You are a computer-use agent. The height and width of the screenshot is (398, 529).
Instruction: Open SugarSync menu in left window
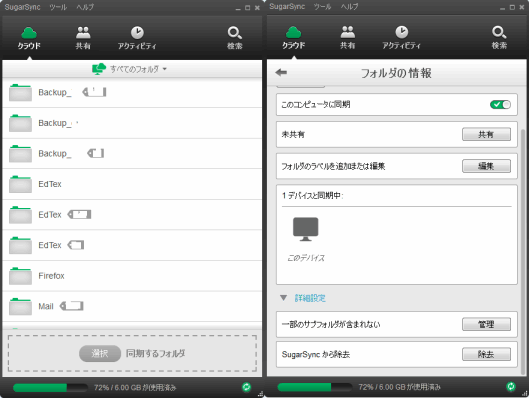point(22,7)
